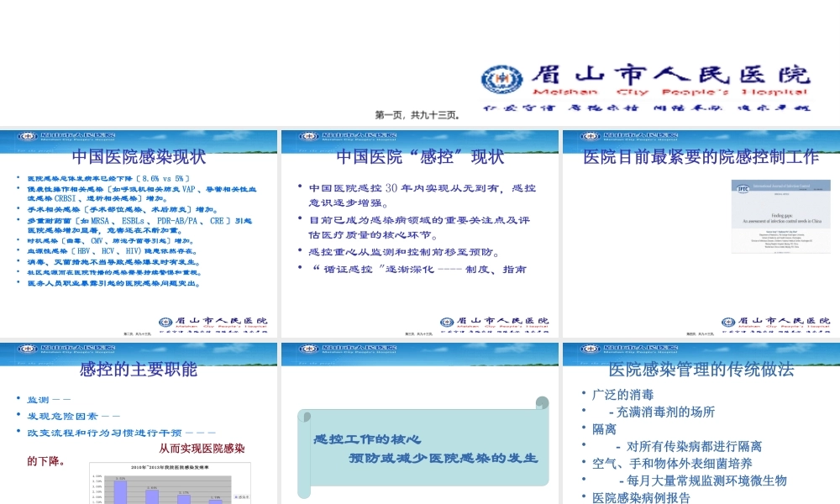Open the slide titled 中国医院“感控”现状
Viewport: 840px width, 504px height.
pyautogui.click(x=419, y=234)
